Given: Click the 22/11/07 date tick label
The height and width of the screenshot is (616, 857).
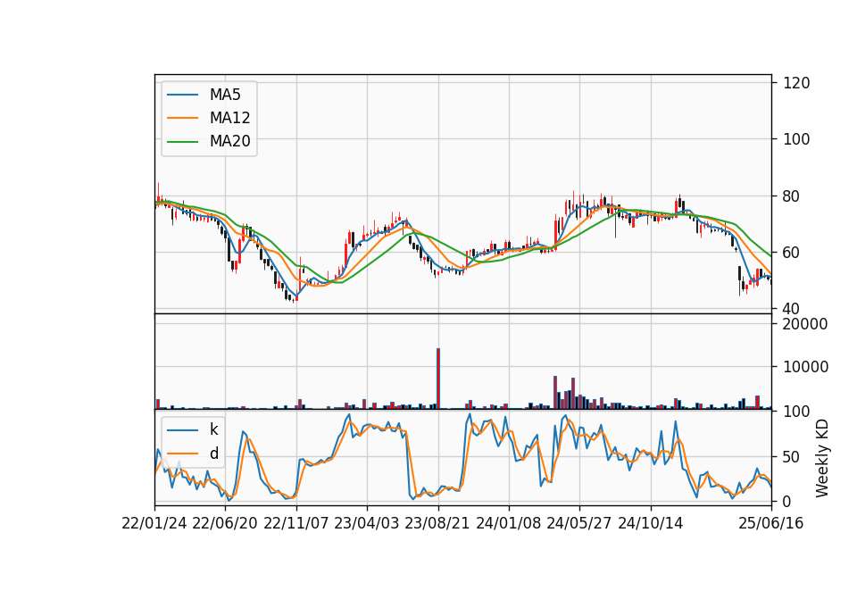Looking at the screenshot, I should pos(296,524).
